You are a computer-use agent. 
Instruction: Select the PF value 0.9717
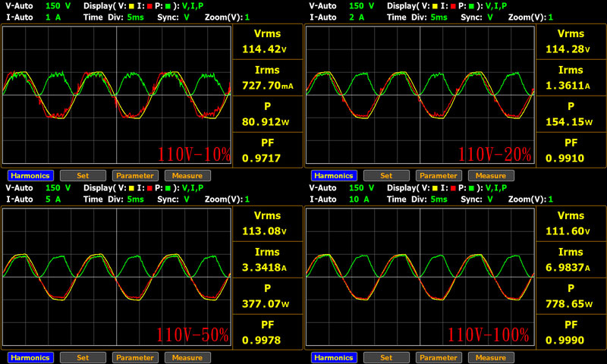[x=261, y=158]
